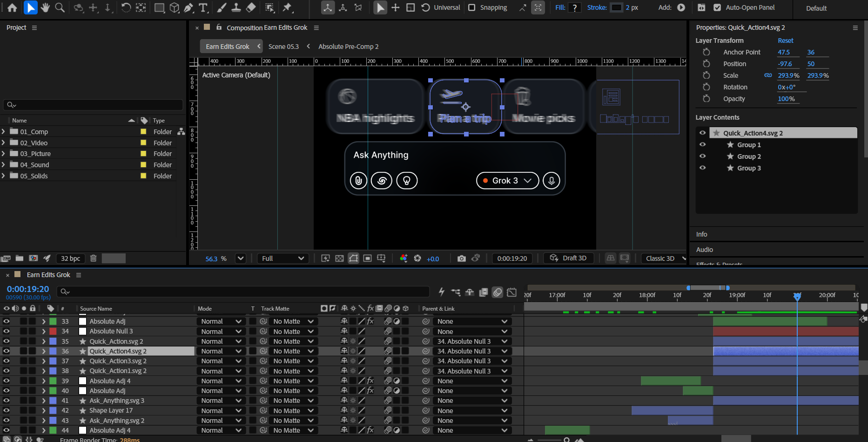Viewport: 868px width, 442px height.
Task: Select the Type tool
Action: point(203,7)
